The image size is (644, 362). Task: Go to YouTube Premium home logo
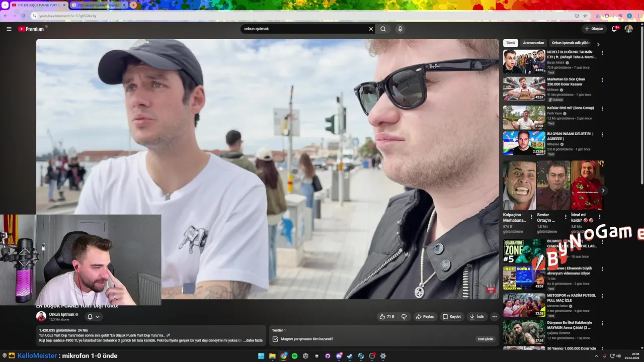point(32,29)
